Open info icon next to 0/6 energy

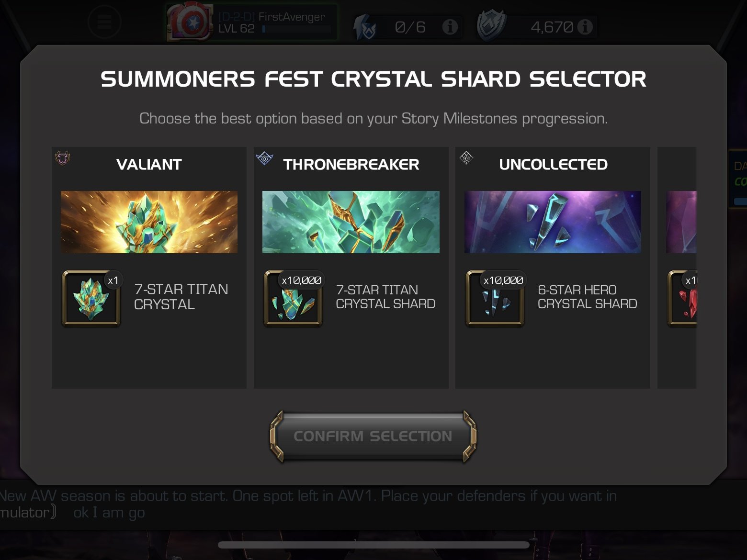pos(450,27)
